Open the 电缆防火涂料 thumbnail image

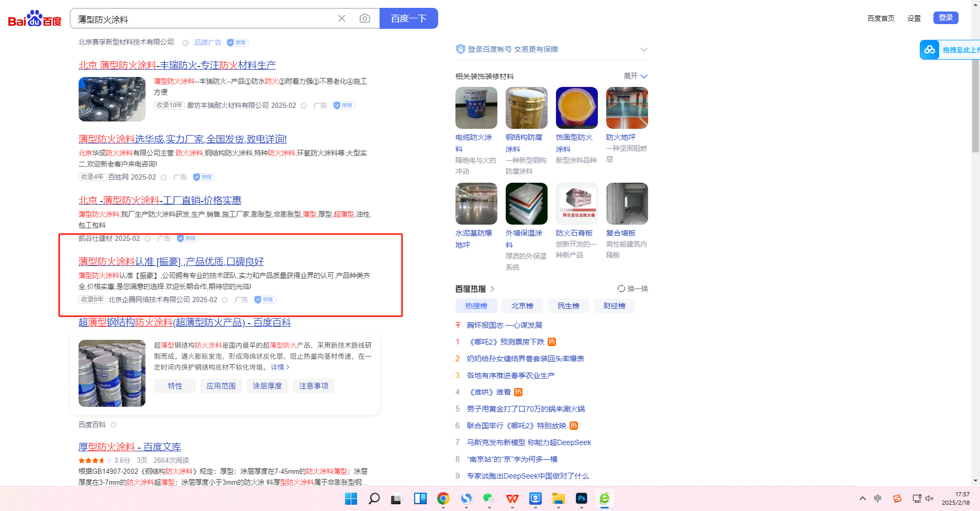476,108
